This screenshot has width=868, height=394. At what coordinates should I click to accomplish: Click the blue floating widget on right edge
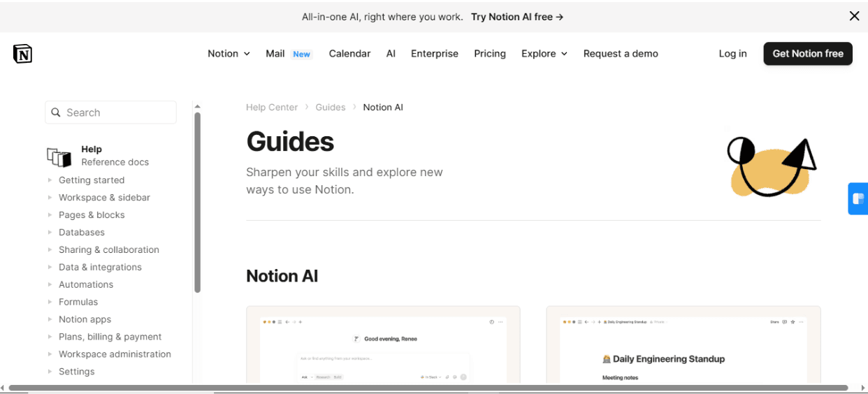pyautogui.click(x=858, y=199)
